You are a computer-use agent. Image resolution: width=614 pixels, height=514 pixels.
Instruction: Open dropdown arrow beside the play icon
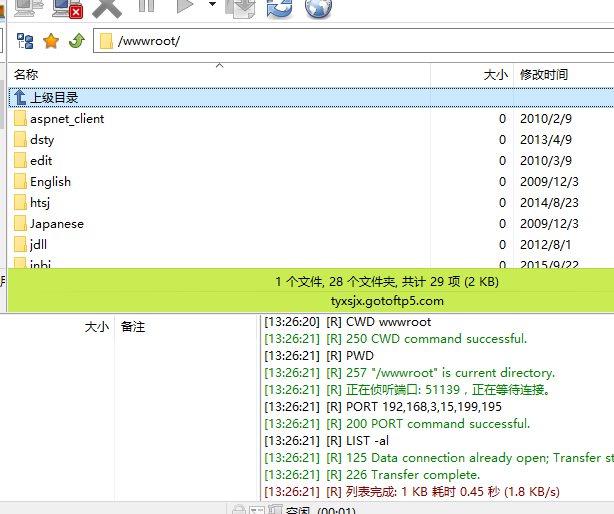click(x=212, y=6)
